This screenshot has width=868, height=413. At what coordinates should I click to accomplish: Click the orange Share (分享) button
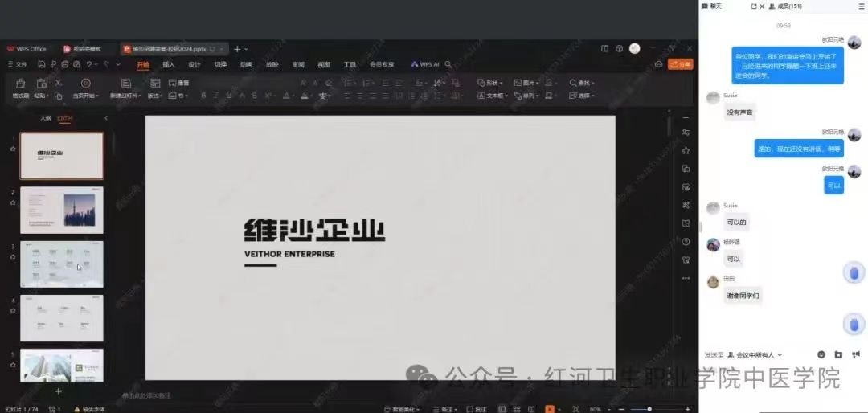[681, 64]
